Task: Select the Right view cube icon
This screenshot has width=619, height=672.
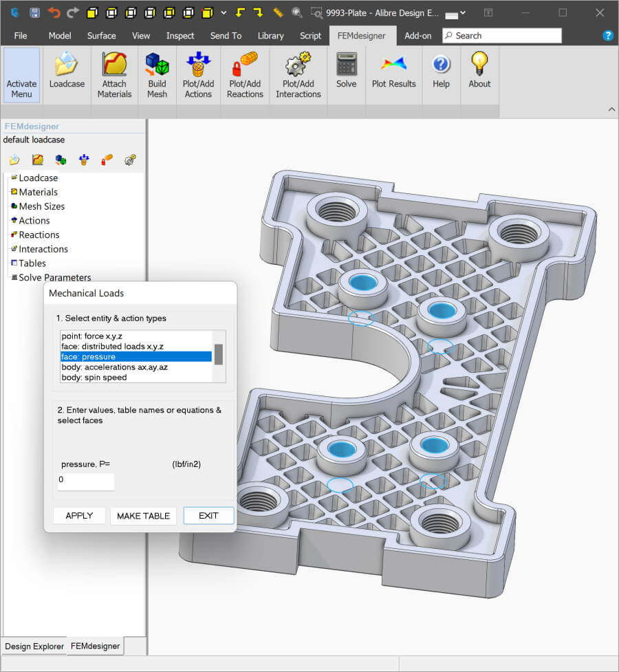Action: 150,13
